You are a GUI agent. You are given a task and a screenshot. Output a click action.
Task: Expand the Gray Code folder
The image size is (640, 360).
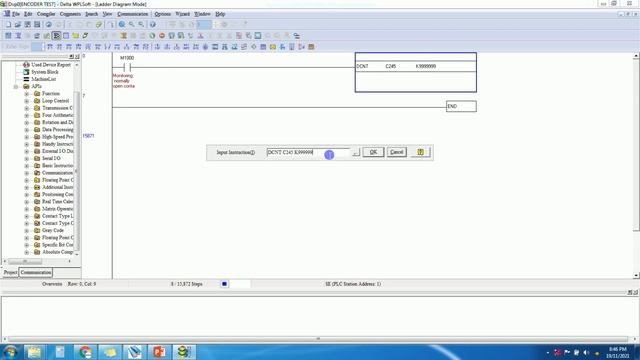coord(27,230)
